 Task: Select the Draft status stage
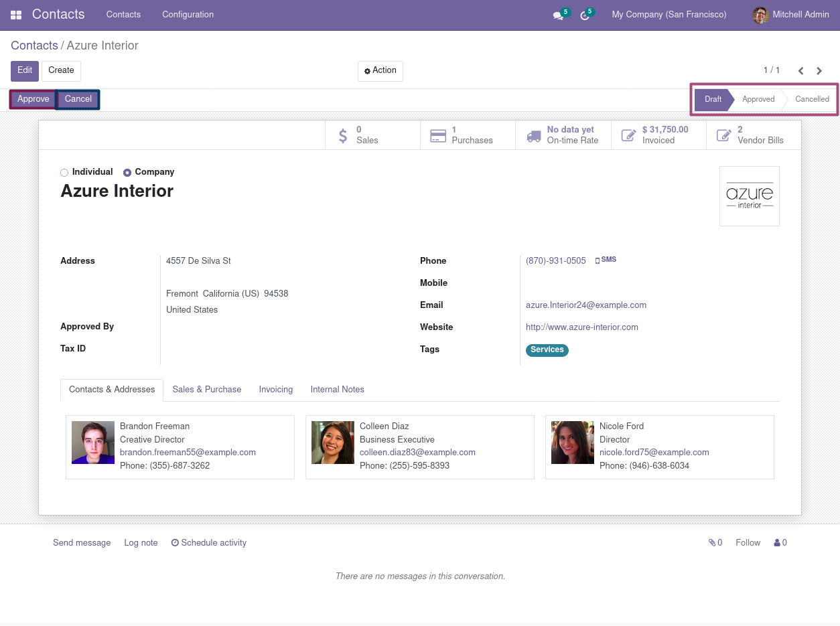pos(713,100)
